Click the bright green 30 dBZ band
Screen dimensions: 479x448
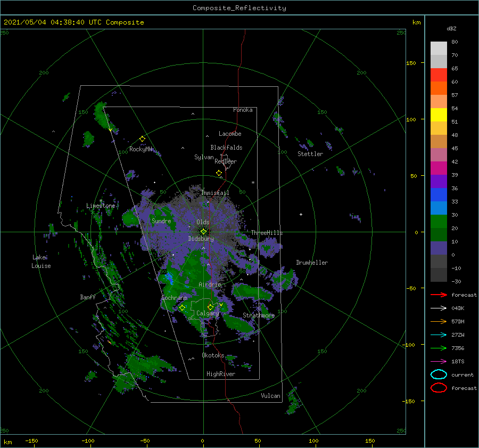point(439,222)
